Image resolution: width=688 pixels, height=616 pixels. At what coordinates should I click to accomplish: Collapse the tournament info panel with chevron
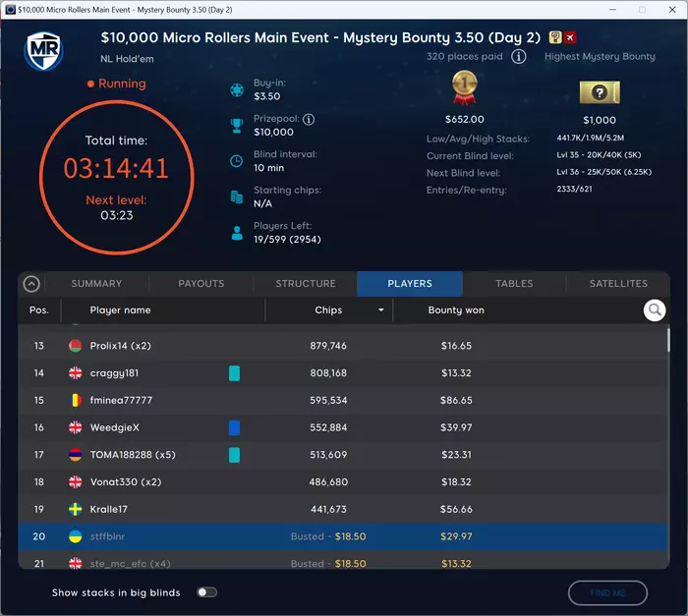pyautogui.click(x=31, y=284)
